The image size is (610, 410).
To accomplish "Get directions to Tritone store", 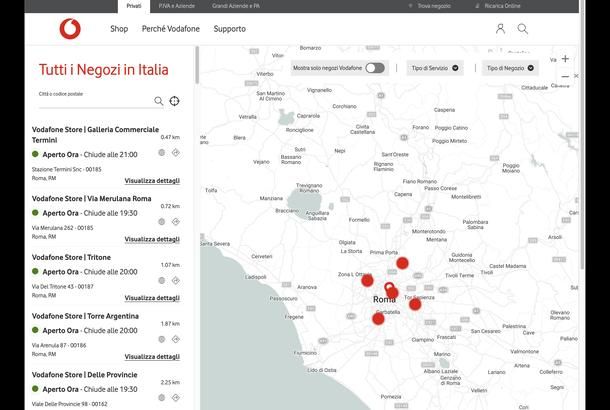I will [176, 280].
